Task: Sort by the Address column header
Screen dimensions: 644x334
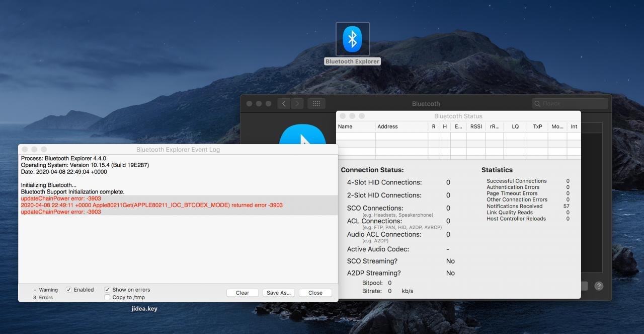Action: (x=401, y=126)
